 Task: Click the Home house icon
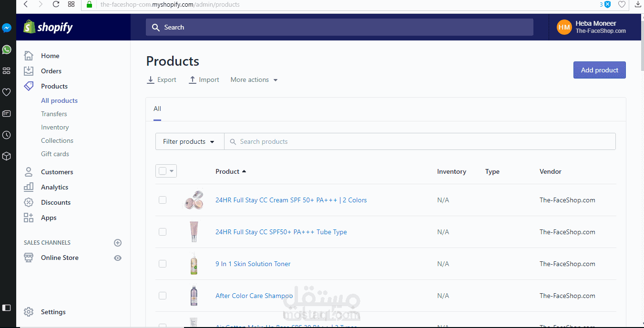tap(29, 56)
